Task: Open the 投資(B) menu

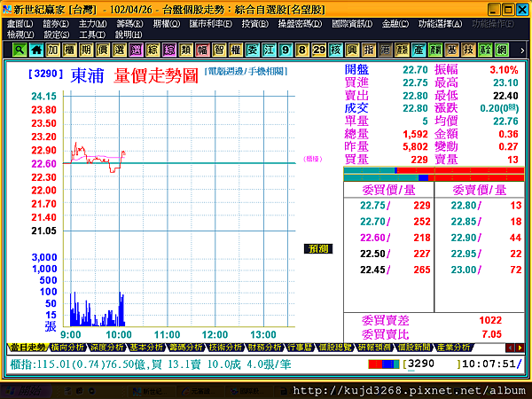Action: point(255,24)
